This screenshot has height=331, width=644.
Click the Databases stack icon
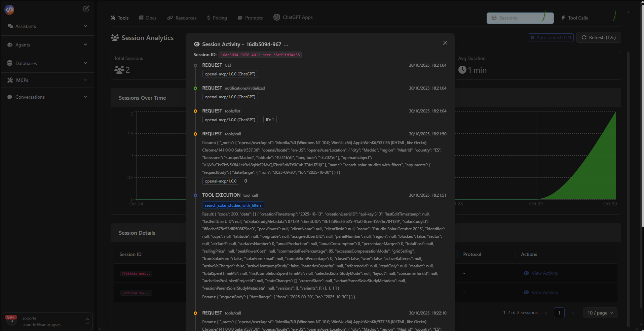pyautogui.click(x=10, y=63)
